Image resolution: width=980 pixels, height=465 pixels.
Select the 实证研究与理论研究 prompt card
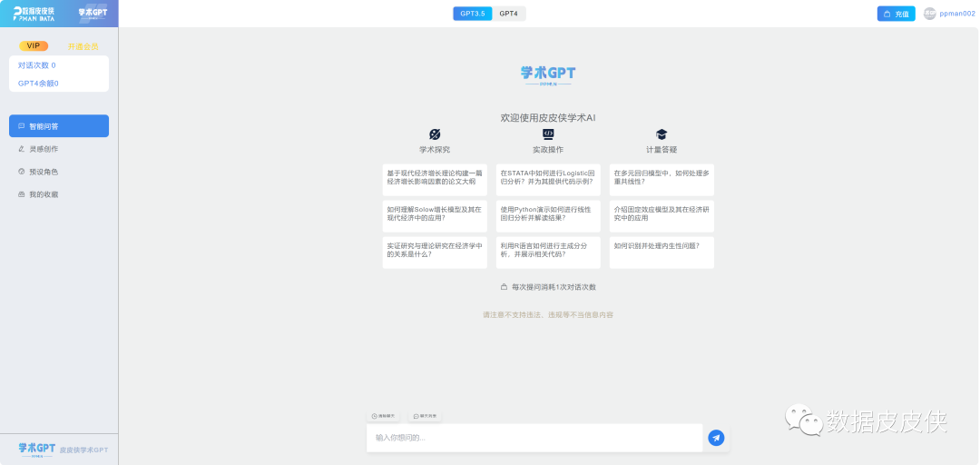click(435, 252)
